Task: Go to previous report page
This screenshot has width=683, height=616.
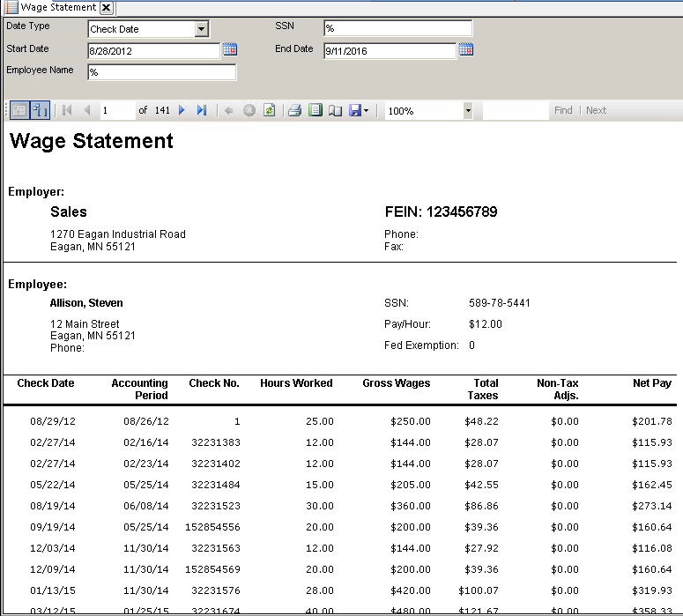Action: pyautogui.click(x=87, y=110)
